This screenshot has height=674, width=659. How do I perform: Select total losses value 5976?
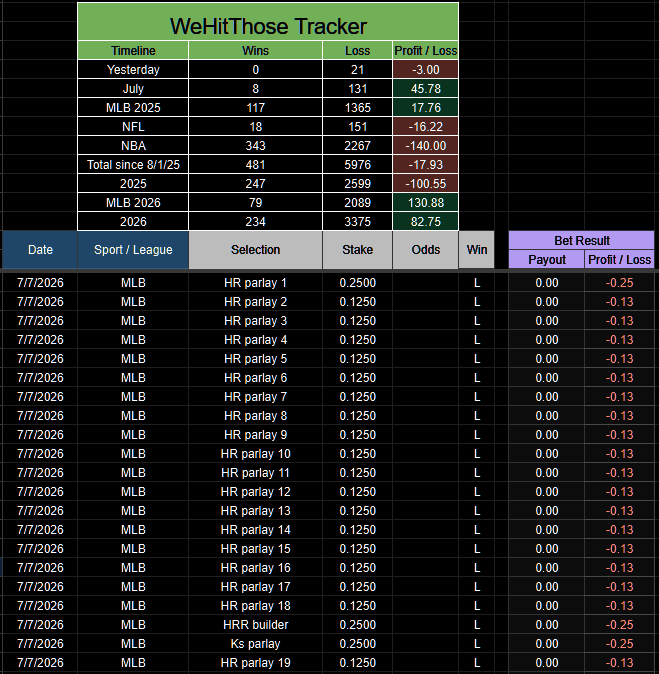(x=357, y=165)
